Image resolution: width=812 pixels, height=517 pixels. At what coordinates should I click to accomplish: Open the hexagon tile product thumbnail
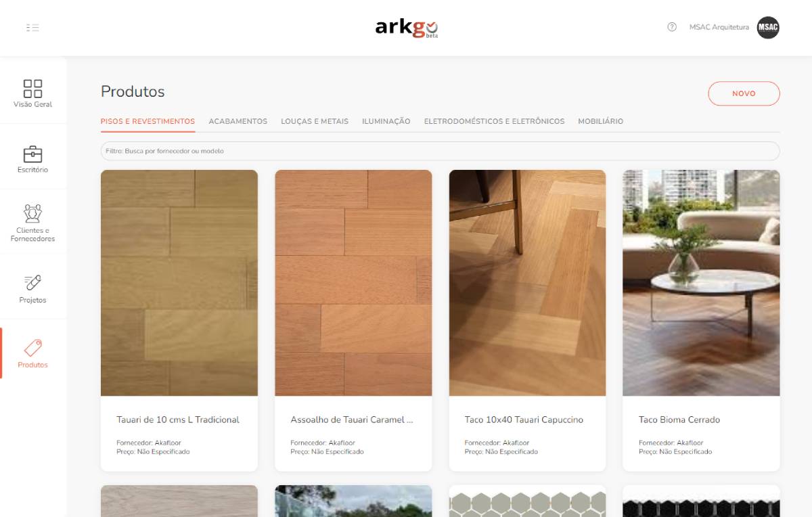click(x=527, y=501)
